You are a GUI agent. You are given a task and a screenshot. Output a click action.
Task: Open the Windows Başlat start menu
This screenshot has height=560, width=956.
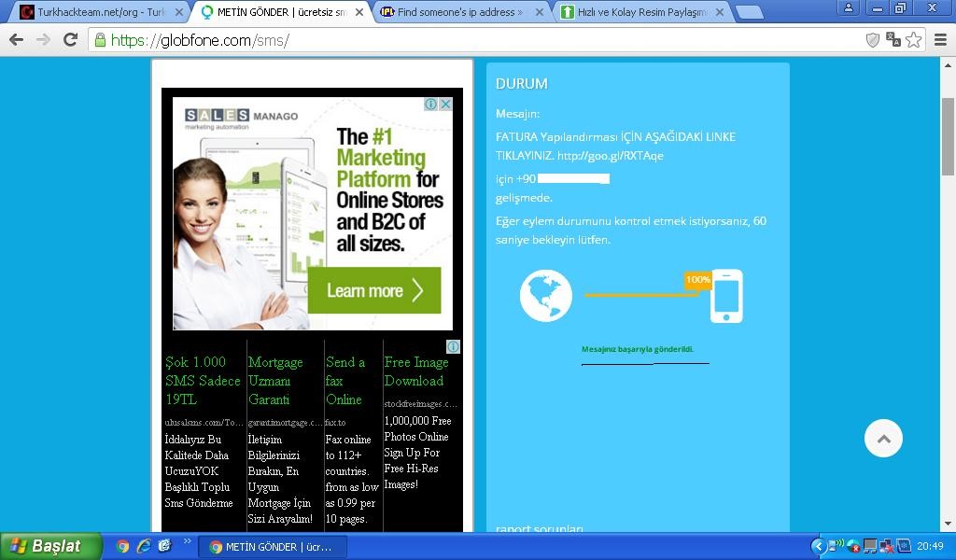[50, 546]
